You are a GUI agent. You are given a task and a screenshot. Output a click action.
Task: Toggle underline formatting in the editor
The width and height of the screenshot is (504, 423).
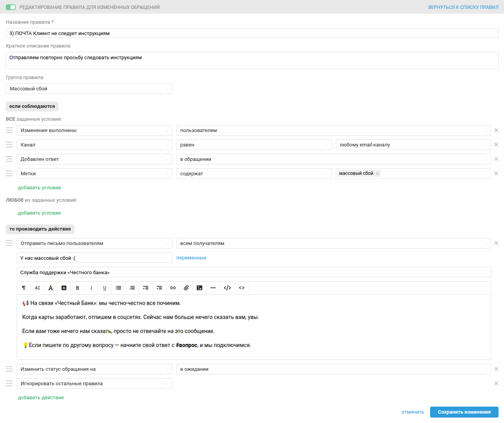point(105,288)
